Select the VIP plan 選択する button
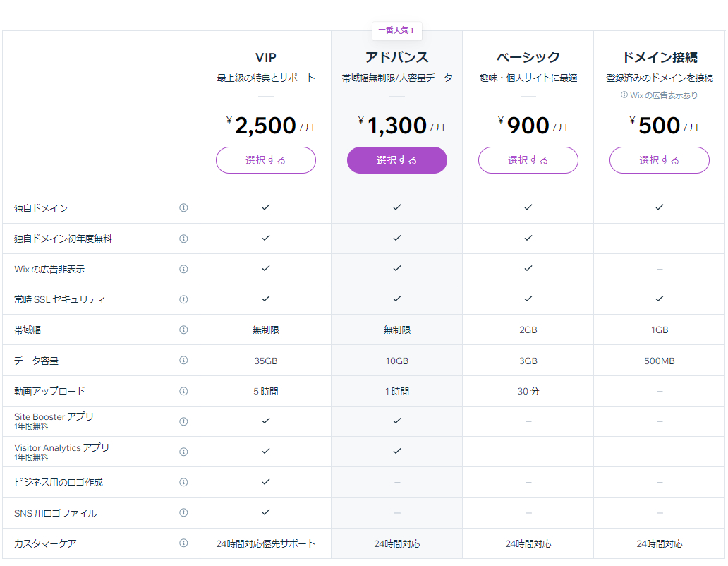This screenshot has width=728, height=566. pos(265,160)
